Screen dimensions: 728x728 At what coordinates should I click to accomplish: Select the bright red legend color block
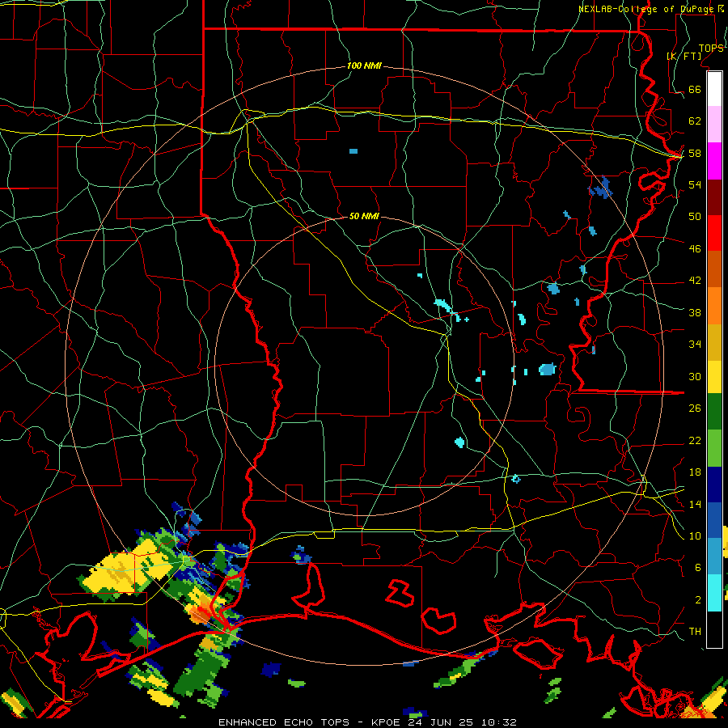click(x=714, y=233)
